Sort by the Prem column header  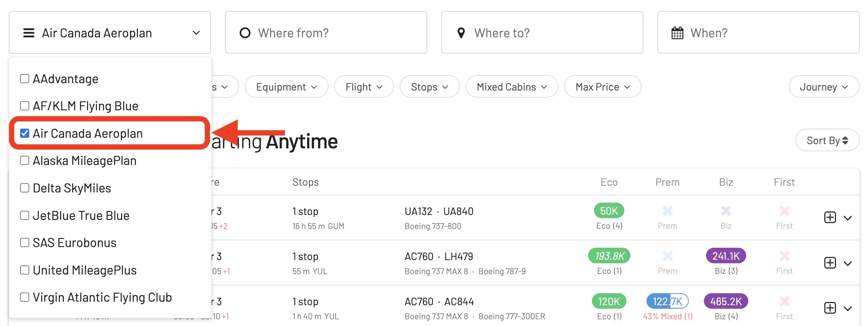(x=667, y=182)
